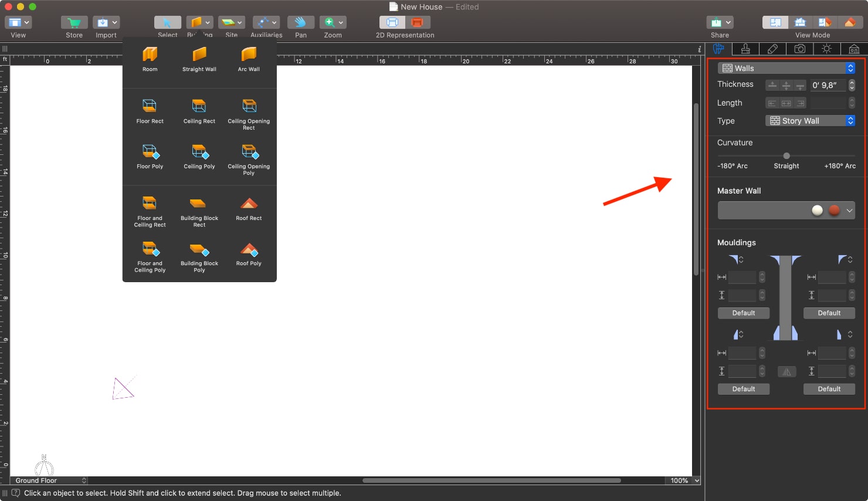Click the Floor Poly tool
This screenshot has width=868, height=501.
click(150, 153)
